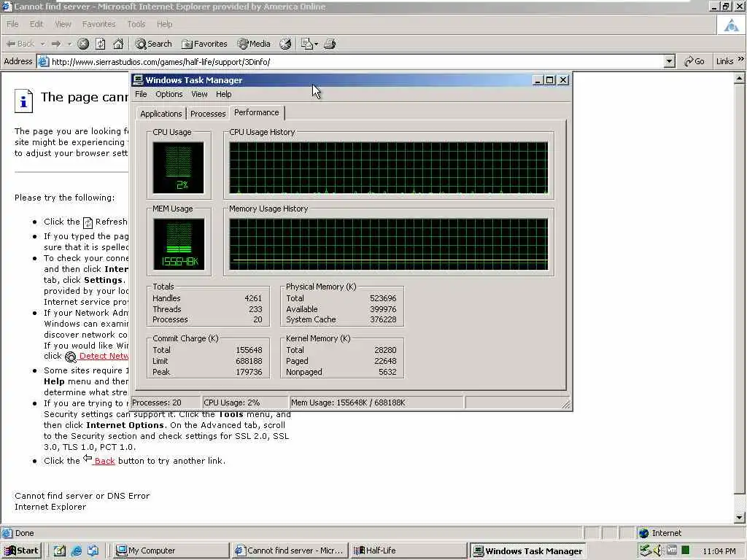
Task: Launch Internet Explorer from quick launch
Action: pos(76,551)
